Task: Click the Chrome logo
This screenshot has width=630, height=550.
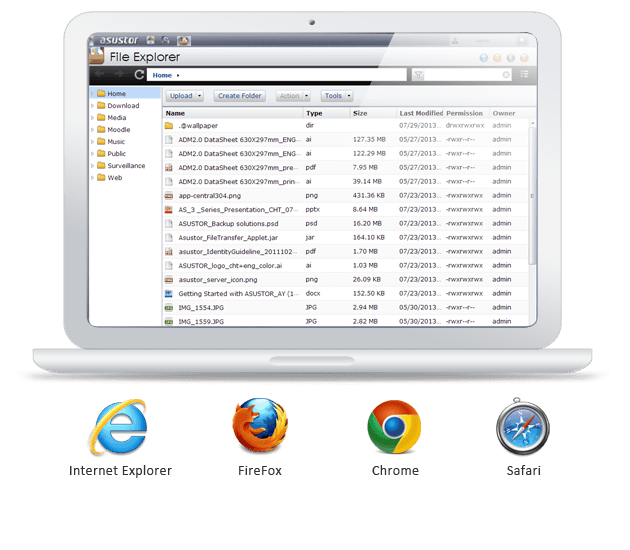Action: (394, 427)
